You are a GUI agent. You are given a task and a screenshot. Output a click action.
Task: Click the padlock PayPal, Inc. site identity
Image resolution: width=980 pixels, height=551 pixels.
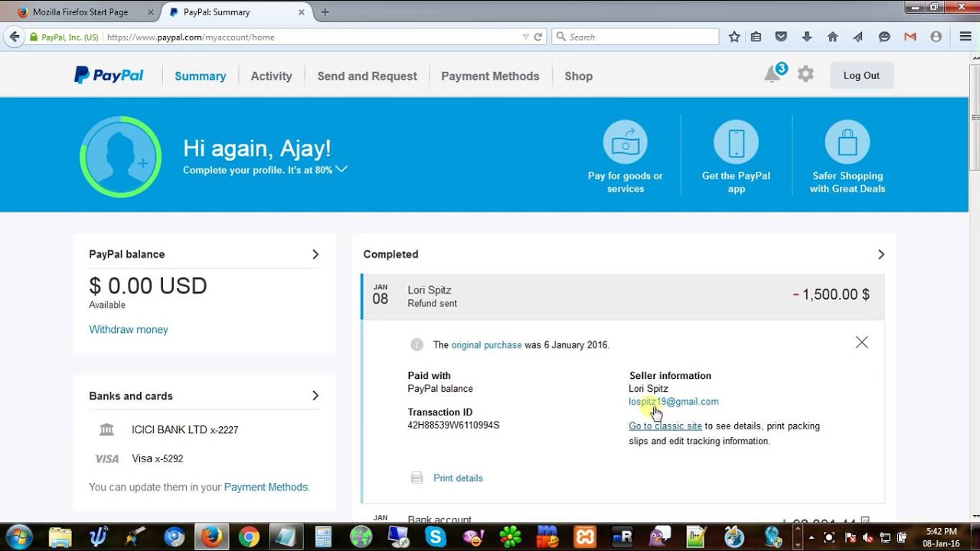click(x=64, y=37)
